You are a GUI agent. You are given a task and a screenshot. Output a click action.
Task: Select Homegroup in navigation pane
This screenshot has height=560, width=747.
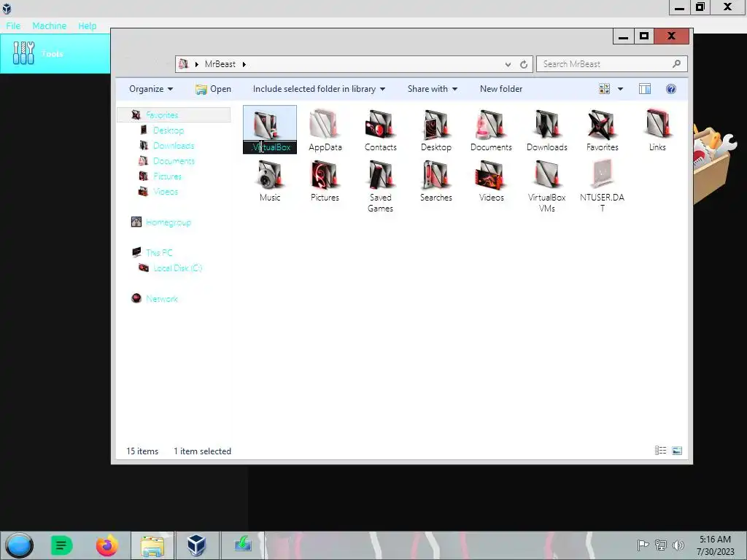click(x=169, y=222)
